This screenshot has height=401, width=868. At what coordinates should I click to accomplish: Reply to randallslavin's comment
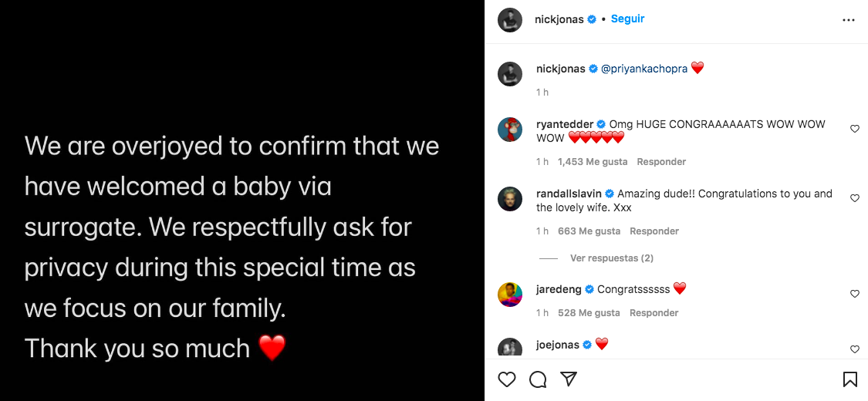654,231
